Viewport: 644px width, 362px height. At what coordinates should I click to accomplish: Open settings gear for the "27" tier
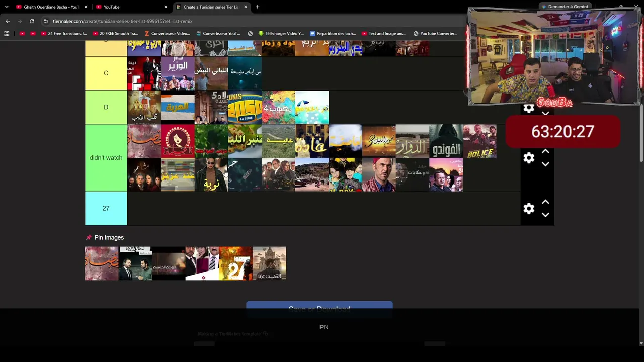pos(528,209)
